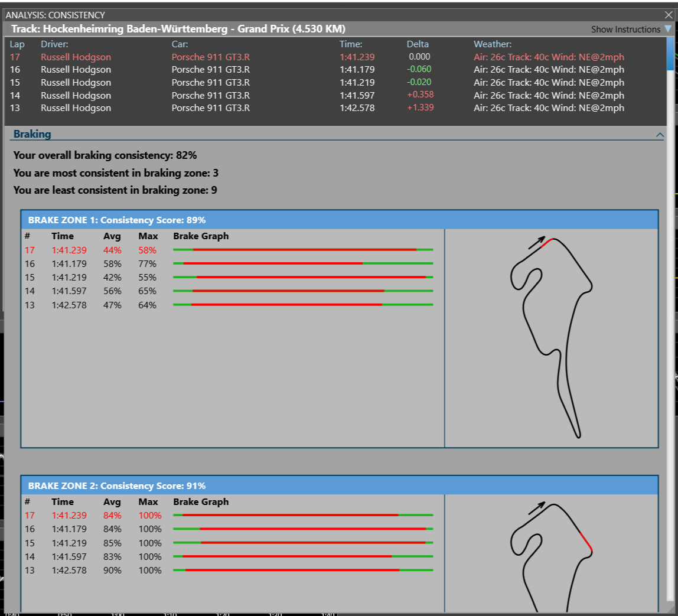Screen dimensions: 678x616
Task: Click lap 16 brake graph bar in Brake Zone 1
Action: pyautogui.click(x=303, y=263)
